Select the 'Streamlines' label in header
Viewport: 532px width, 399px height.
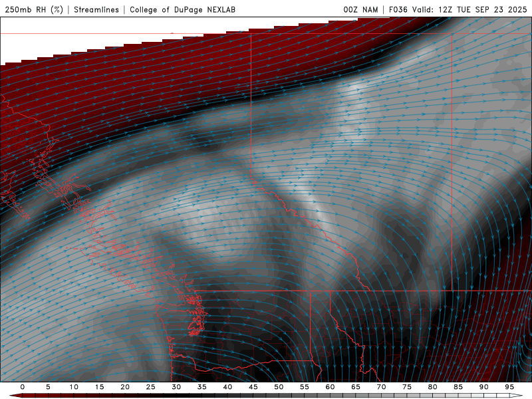(96, 9)
